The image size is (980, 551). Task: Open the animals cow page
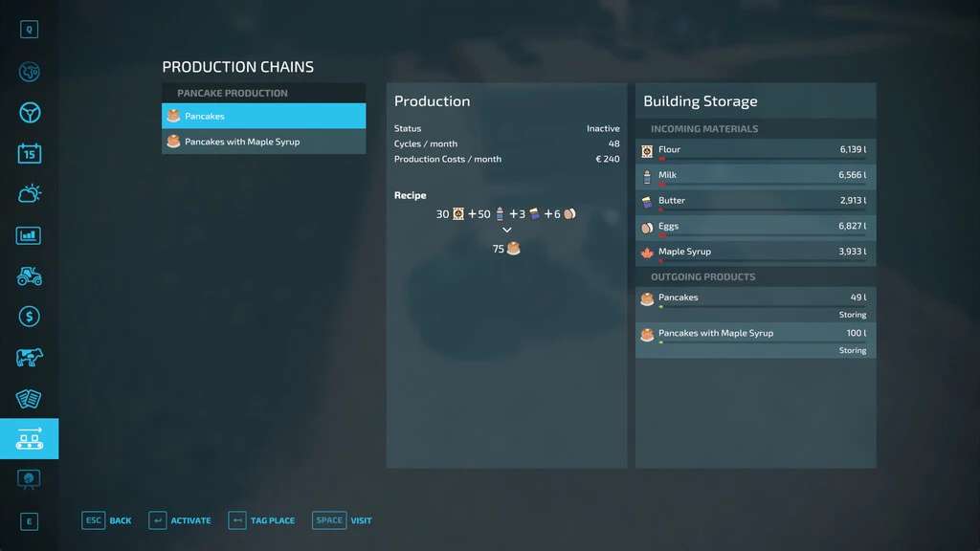[x=29, y=358]
